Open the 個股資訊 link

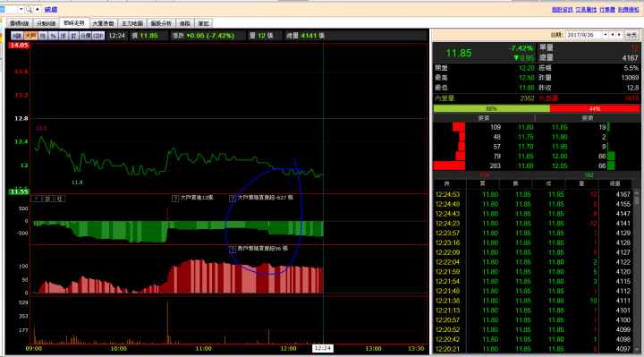coord(563,10)
